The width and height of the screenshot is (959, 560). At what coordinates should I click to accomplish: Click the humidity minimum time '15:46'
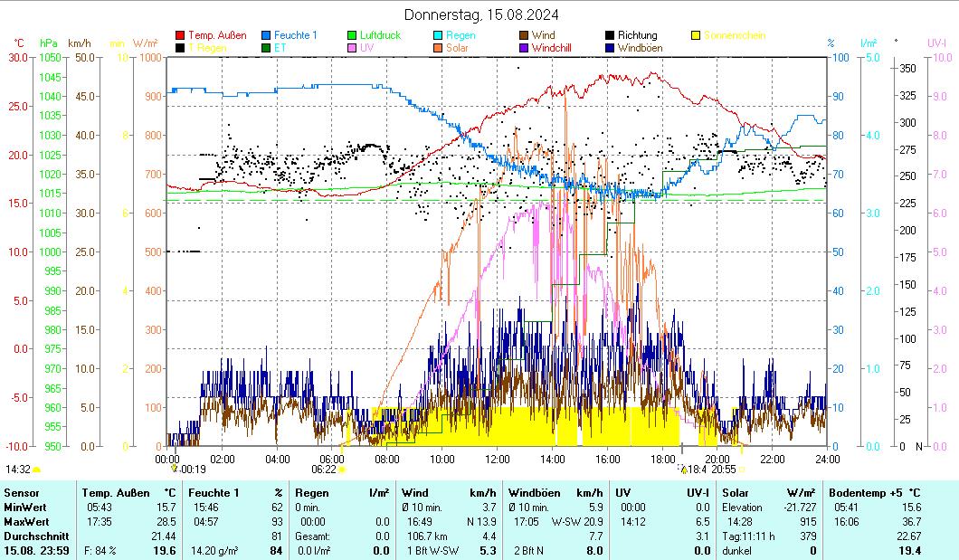pyautogui.click(x=206, y=508)
